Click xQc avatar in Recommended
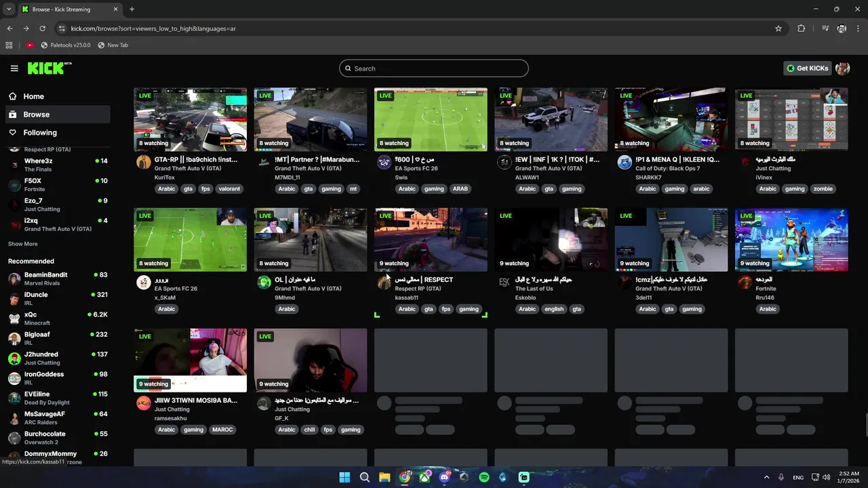Image resolution: width=868 pixels, height=488 pixels. (x=14, y=319)
